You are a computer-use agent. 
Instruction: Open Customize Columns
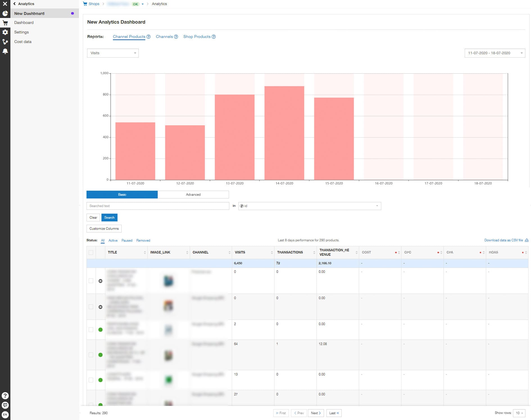pyautogui.click(x=104, y=229)
